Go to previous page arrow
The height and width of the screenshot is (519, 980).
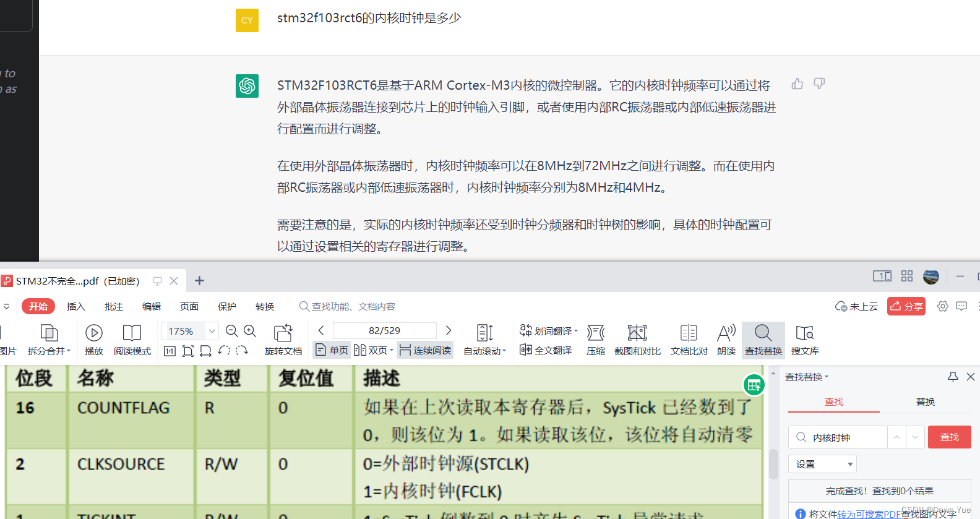point(321,330)
